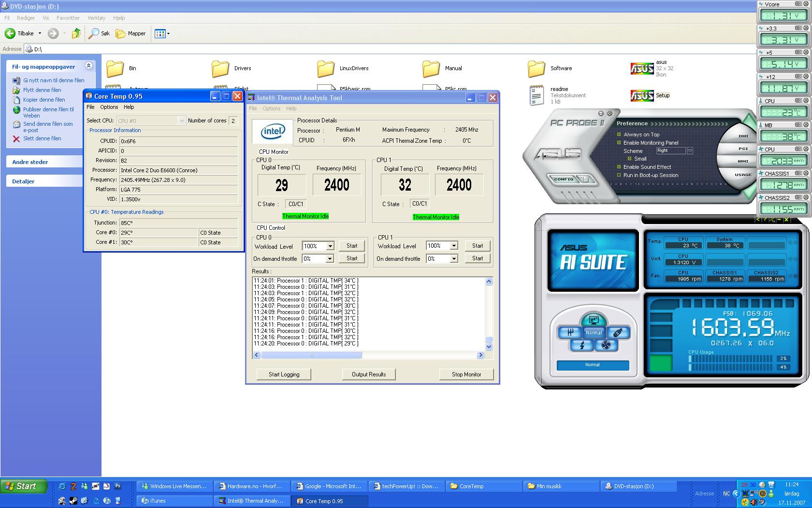Click AI Suite Normal mode center button
Image resolution: width=812 pixels, height=508 pixels.
[x=594, y=333]
